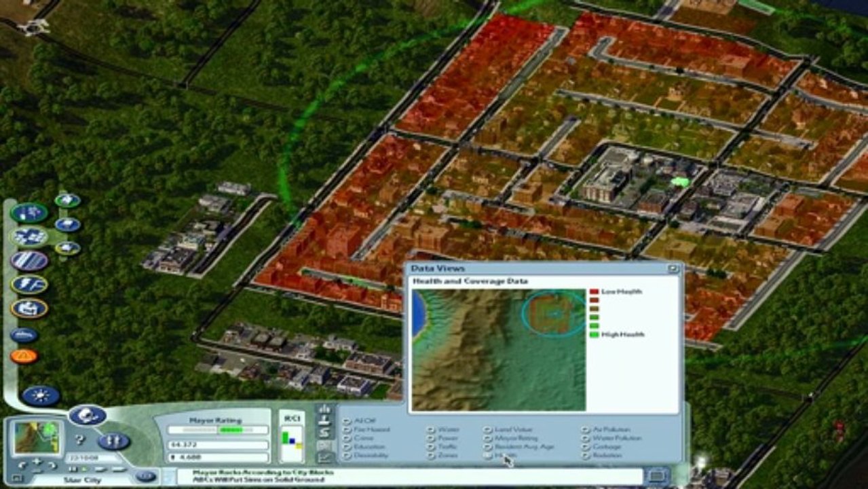Click the news ticker message bar

(409, 475)
